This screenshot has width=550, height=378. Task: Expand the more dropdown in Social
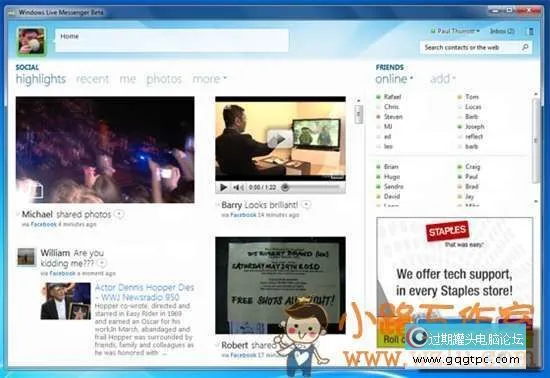pos(210,79)
